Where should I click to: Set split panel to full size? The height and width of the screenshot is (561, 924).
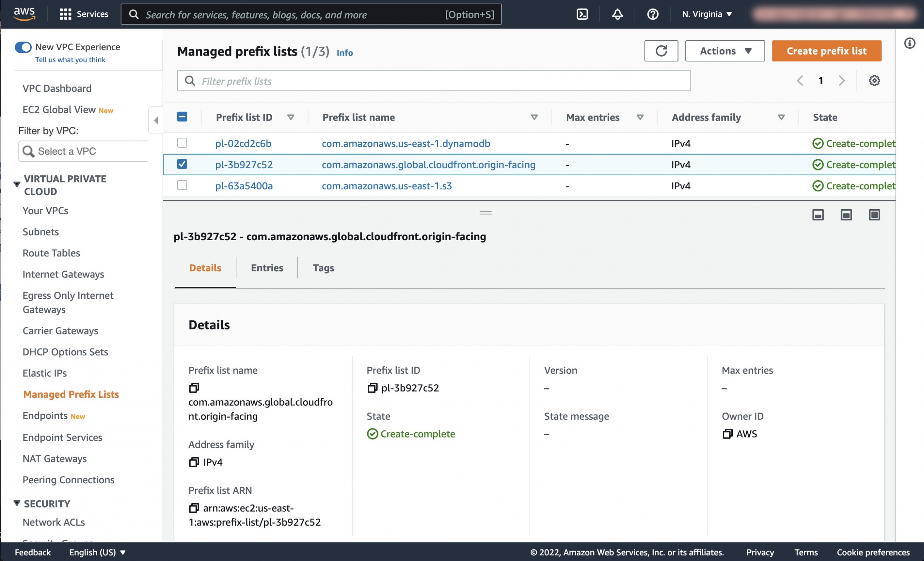(x=874, y=215)
